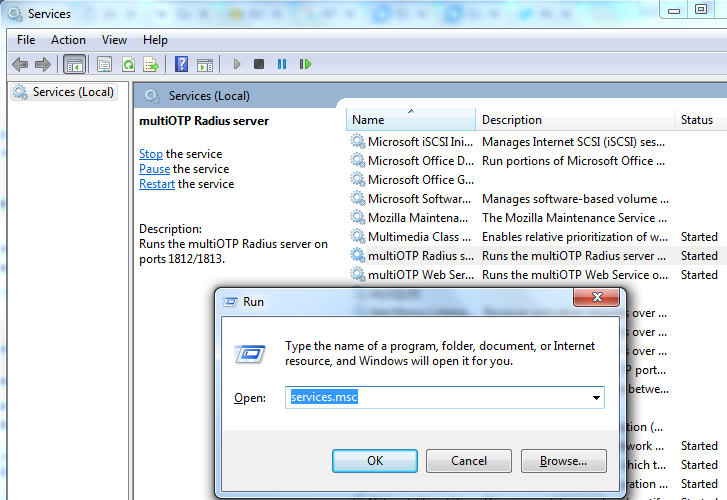Viewport: 727px width, 500px height.
Task: Toggle Show/Hide Console Tree toolbar icon
Action: pos(75,64)
